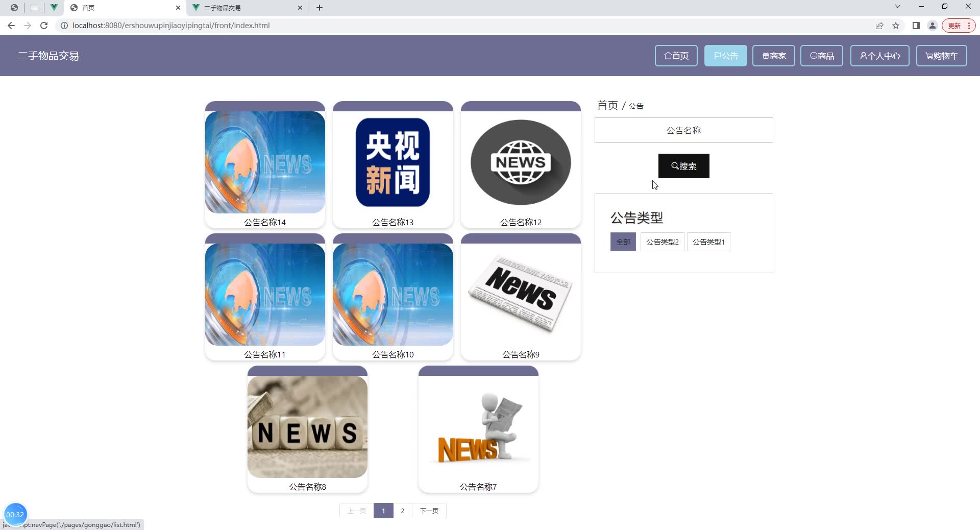980x530 pixels.
Task: Click the 首页 breadcrumb link
Action: (607, 105)
